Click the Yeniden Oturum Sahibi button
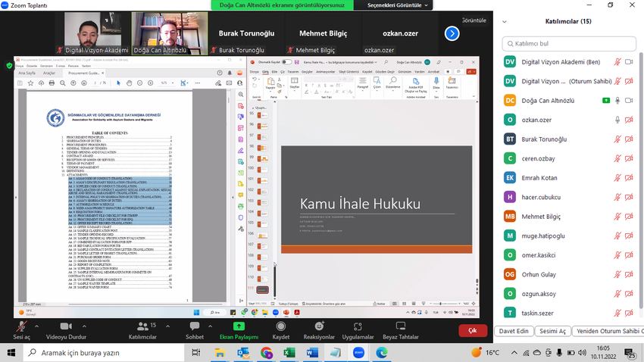 point(608,331)
